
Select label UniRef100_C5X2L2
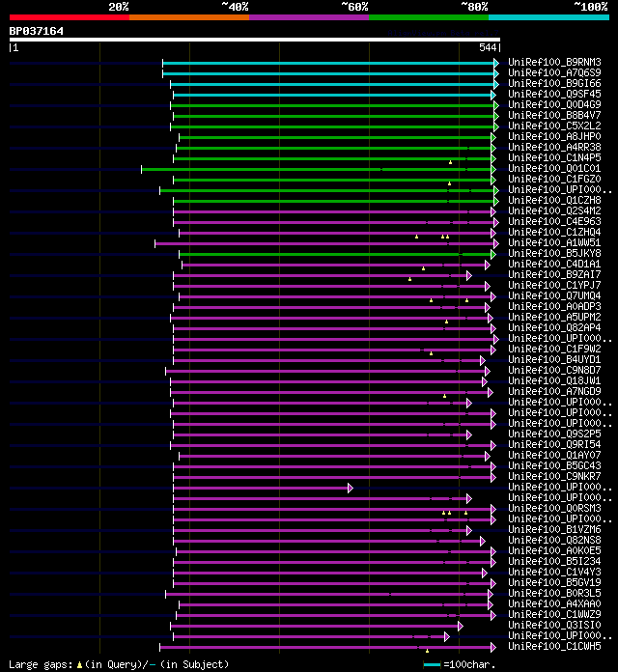[554, 126]
